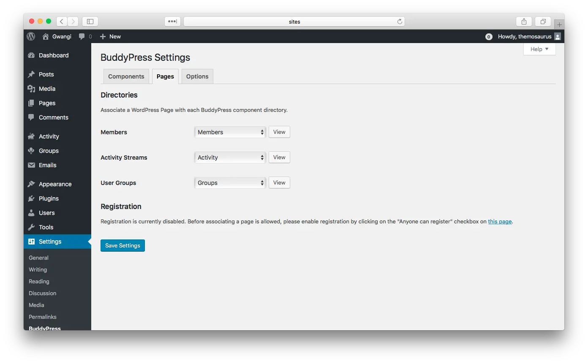
Task: Switch to the Options tab
Action: 197,76
